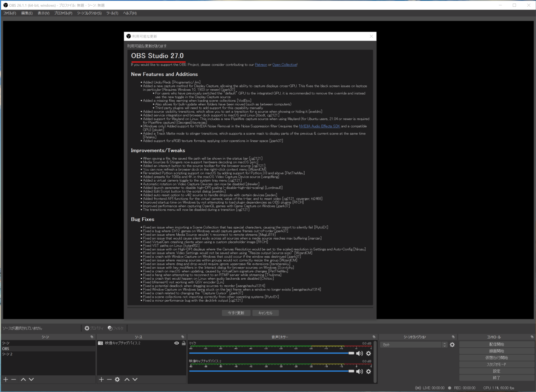
Task: Pop out the シーン dock
Action: (x=92, y=337)
